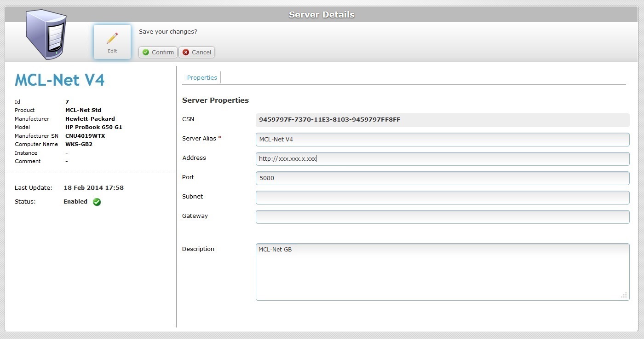Click inside the Description text area
Viewport: 644px width, 339px height.
pyautogui.click(x=443, y=272)
